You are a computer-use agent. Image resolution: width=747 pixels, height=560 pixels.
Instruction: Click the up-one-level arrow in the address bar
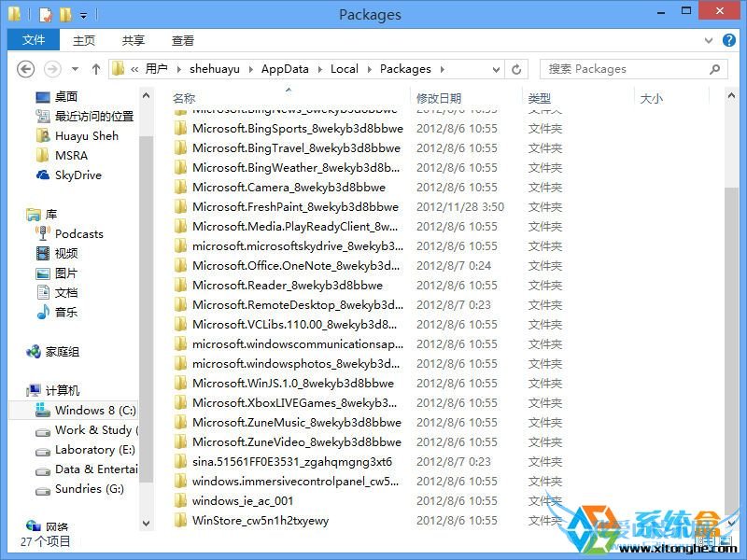pyautogui.click(x=96, y=69)
